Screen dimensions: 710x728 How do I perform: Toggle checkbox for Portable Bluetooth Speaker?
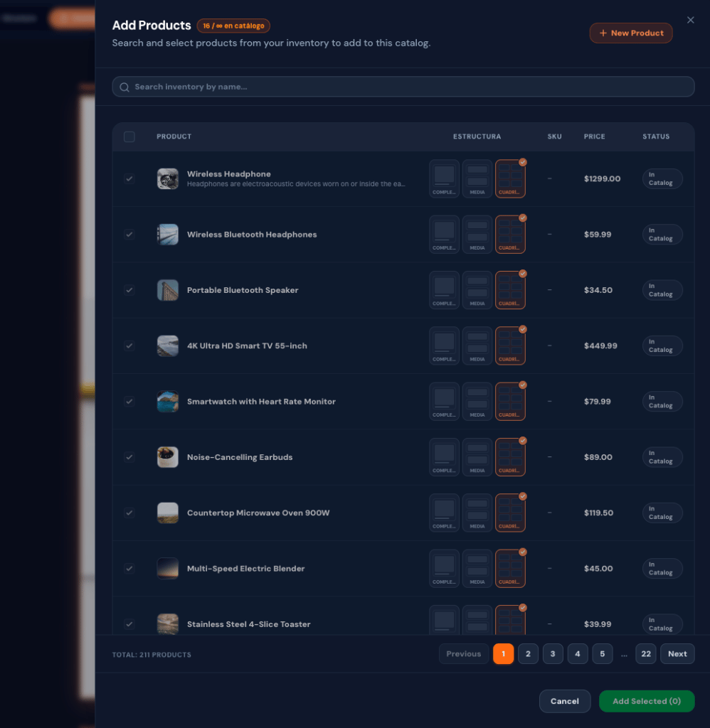[x=129, y=290]
